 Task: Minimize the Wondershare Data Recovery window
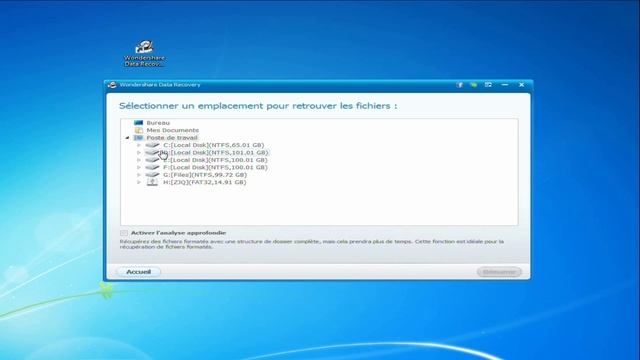pyautogui.click(x=505, y=85)
